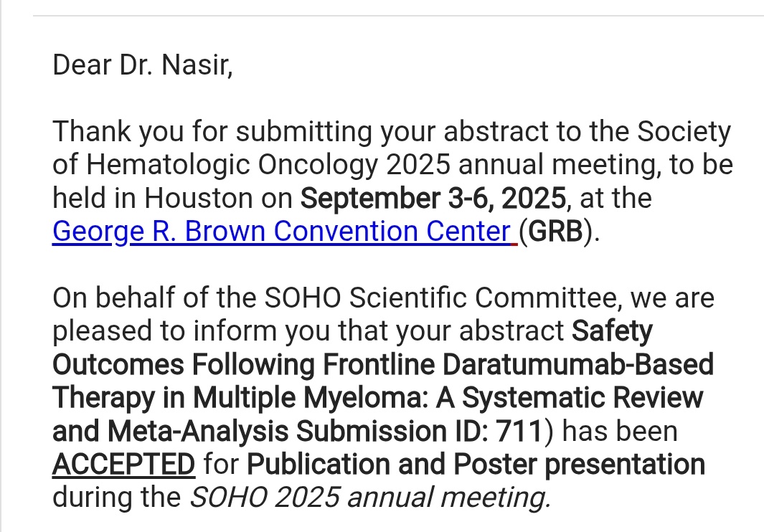
Task: Click the bold "Publication and Poster presentation" text
Action: pyautogui.click(x=476, y=464)
